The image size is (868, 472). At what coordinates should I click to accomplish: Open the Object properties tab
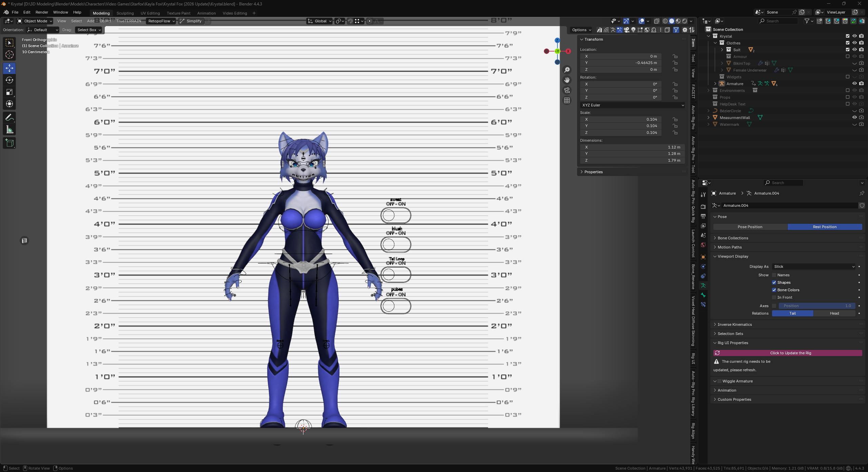(x=703, y=257)
